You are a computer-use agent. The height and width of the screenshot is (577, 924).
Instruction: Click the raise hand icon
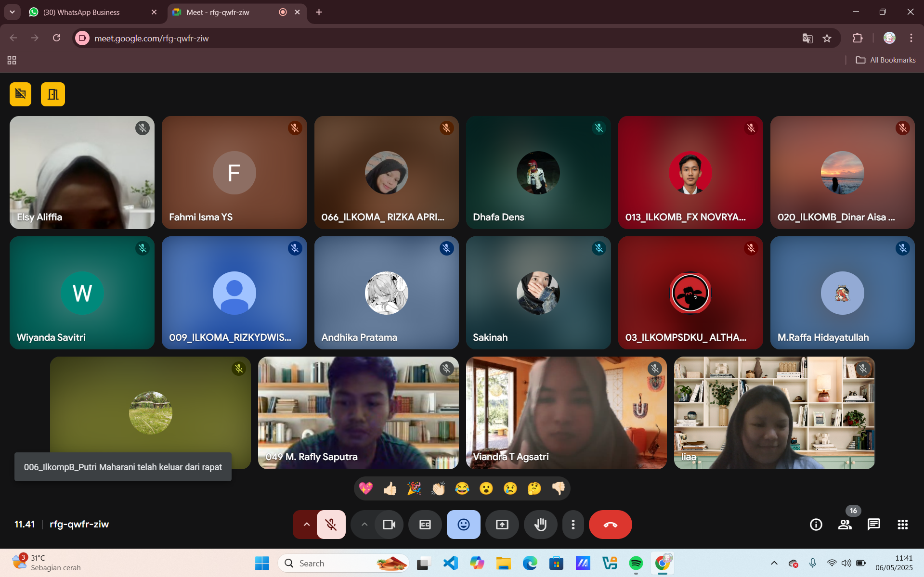pyautogui.click(x=540, y=525)
